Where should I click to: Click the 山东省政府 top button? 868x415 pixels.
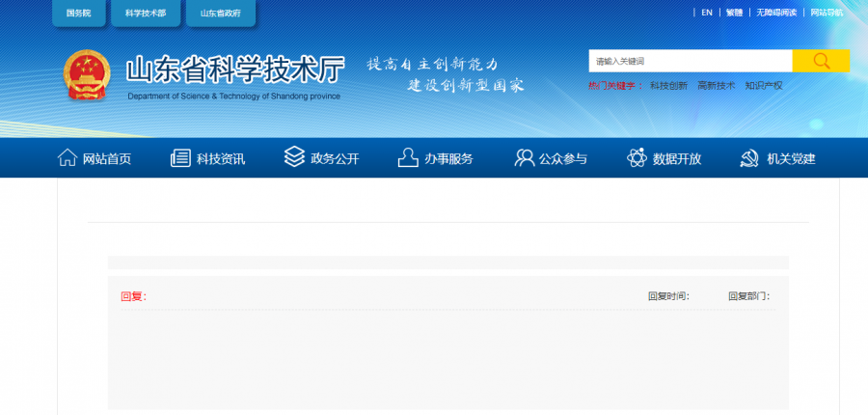[221, 13]
